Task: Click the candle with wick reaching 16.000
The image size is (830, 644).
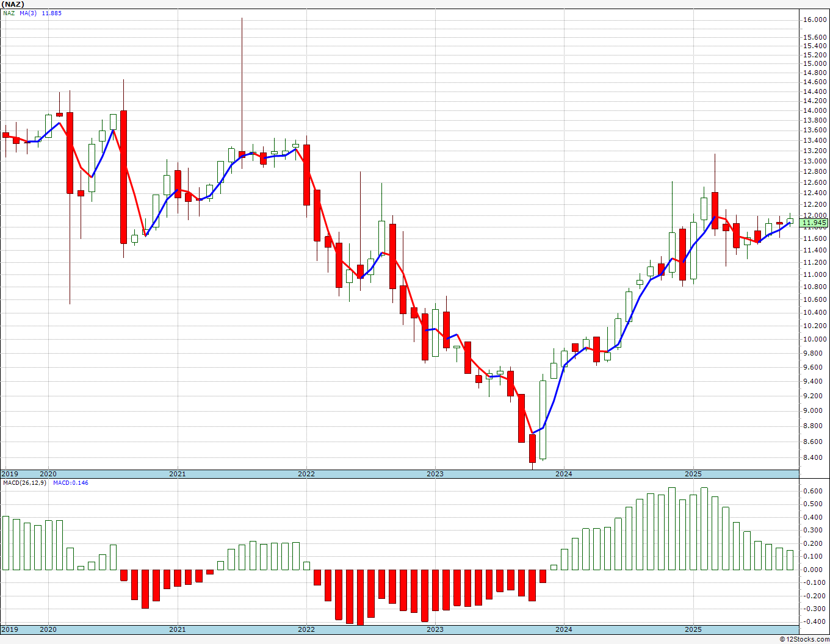Action: pos(242,154)
